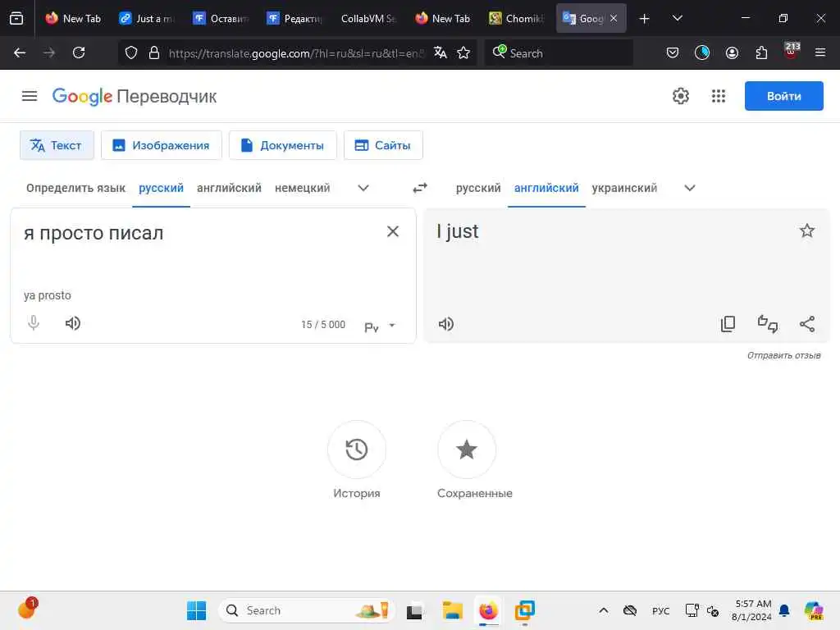Switch to Сайты translation mode

click(x=383, y=145)
